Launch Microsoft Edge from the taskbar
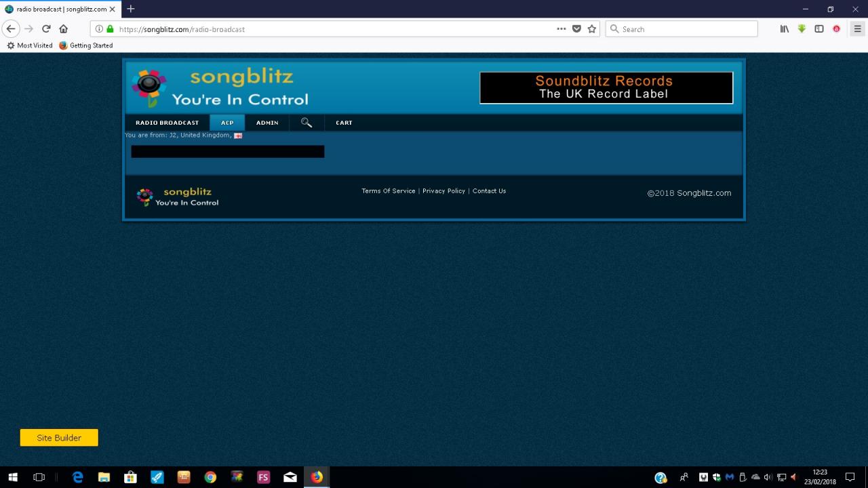The height and width of the screenshot is (488, 868). click(78, 477)
